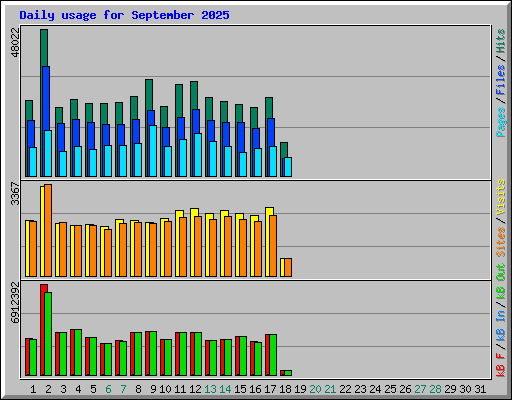512x400 pixels.
Task: Click the green day 13 weekend label
Action: [210, 389]
